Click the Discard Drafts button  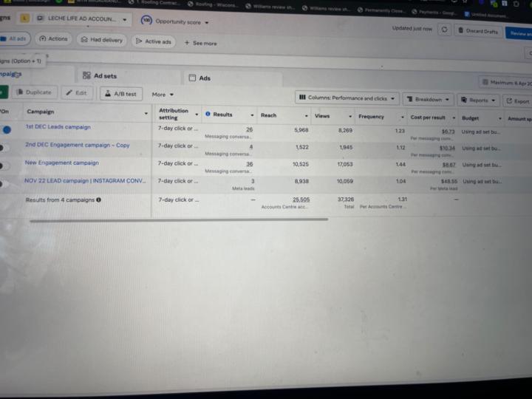tap(478, 31)
